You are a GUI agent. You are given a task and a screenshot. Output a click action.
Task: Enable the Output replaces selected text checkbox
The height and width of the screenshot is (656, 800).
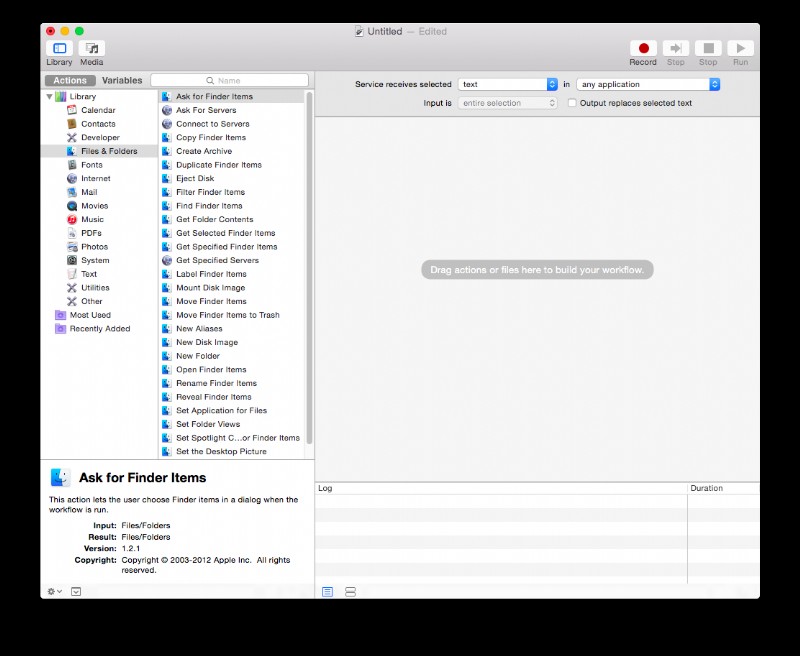click(572, 102)
